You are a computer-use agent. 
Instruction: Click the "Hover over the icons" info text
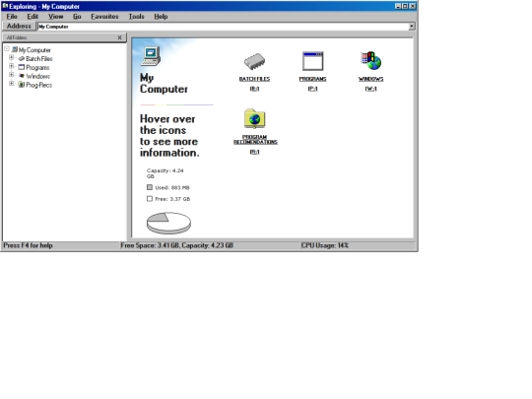(x=169, y=136)
